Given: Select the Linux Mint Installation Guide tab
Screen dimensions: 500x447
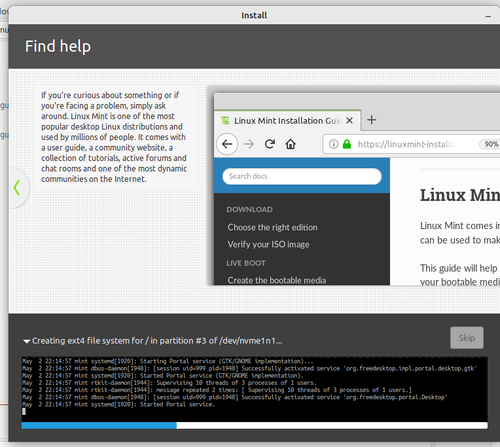Looking at the screenshot, I should [x=287, y=120].
